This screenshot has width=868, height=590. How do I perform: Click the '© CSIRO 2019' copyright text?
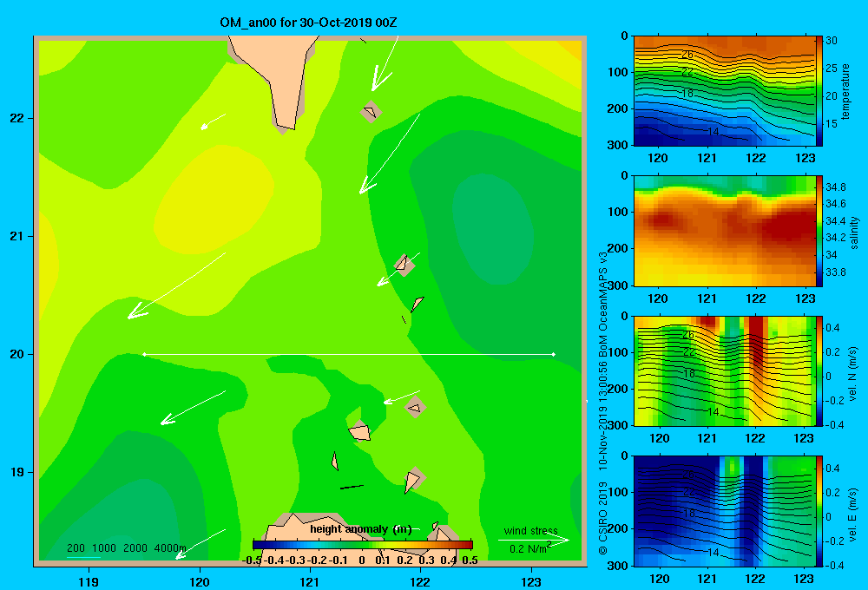(603, 518)
